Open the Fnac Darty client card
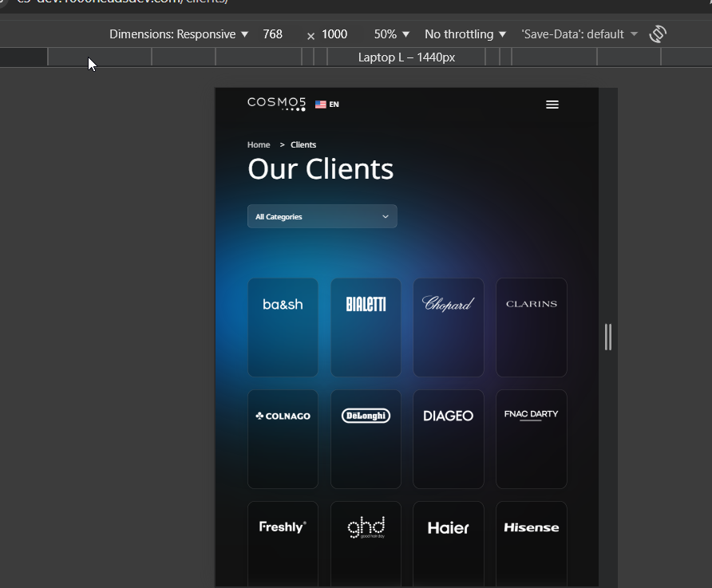 [x=532, y=439]
